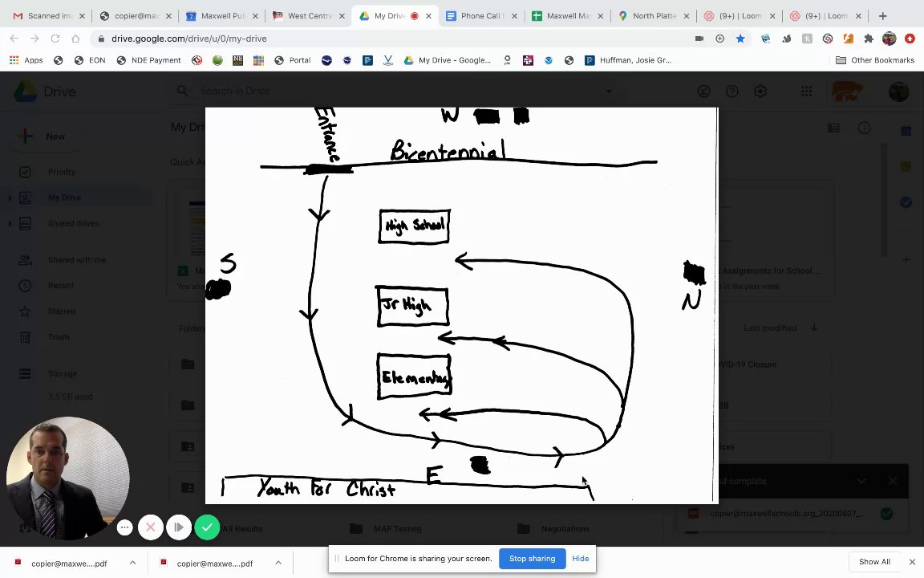Expand options for the second copier pdf download
This screenshot has width=924, height=578.
[x=278, y=563]
